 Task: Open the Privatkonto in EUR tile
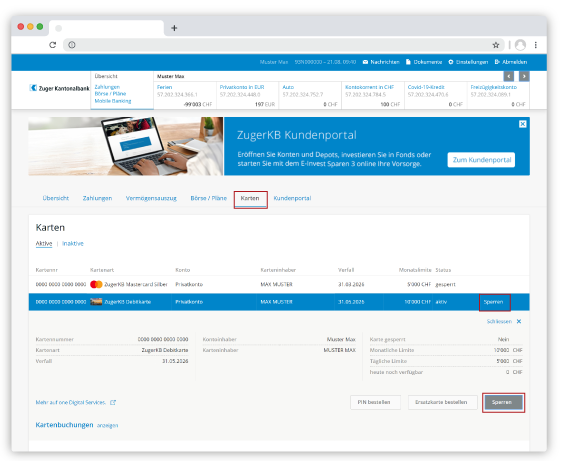coord(248,96)
